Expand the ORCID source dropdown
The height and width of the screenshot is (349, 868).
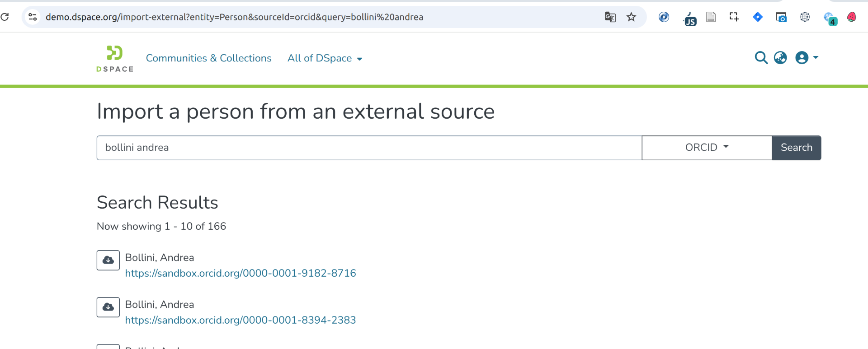pos(707,148)
